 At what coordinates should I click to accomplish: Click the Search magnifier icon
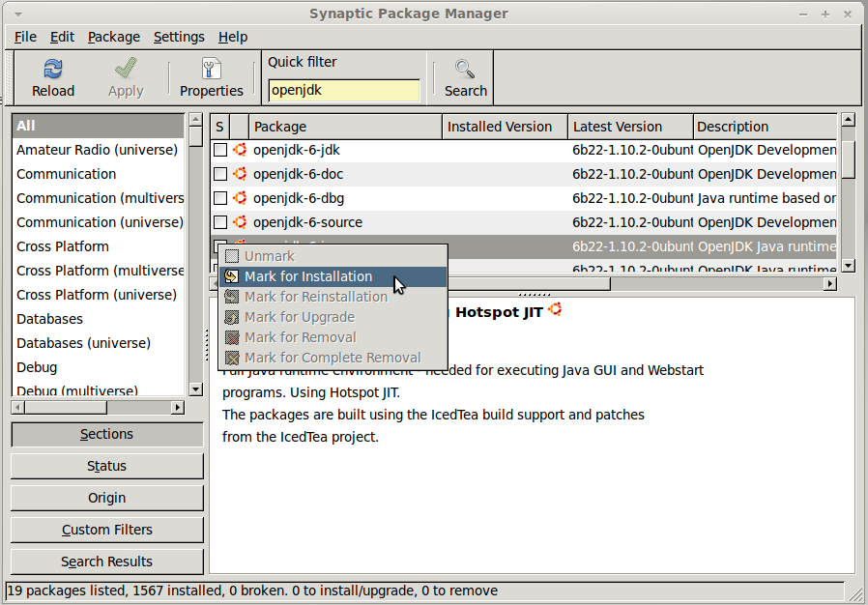[465, 70]
